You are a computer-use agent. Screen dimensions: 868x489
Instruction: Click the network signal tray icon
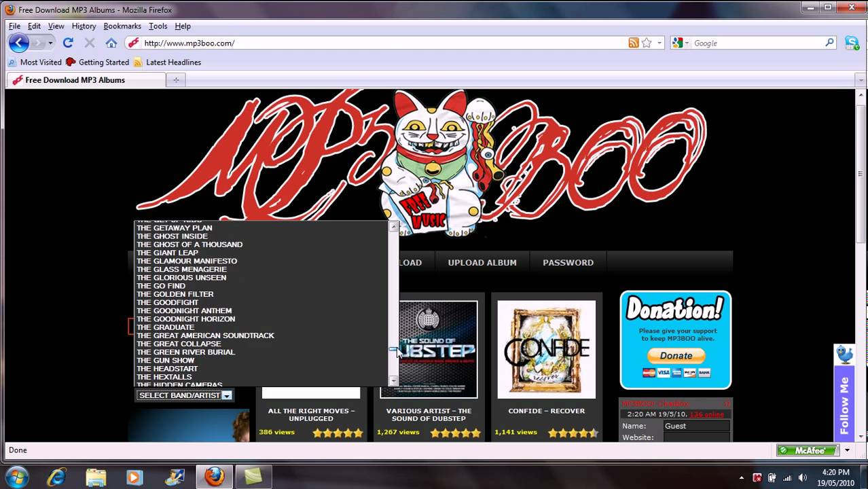(787, 477)
